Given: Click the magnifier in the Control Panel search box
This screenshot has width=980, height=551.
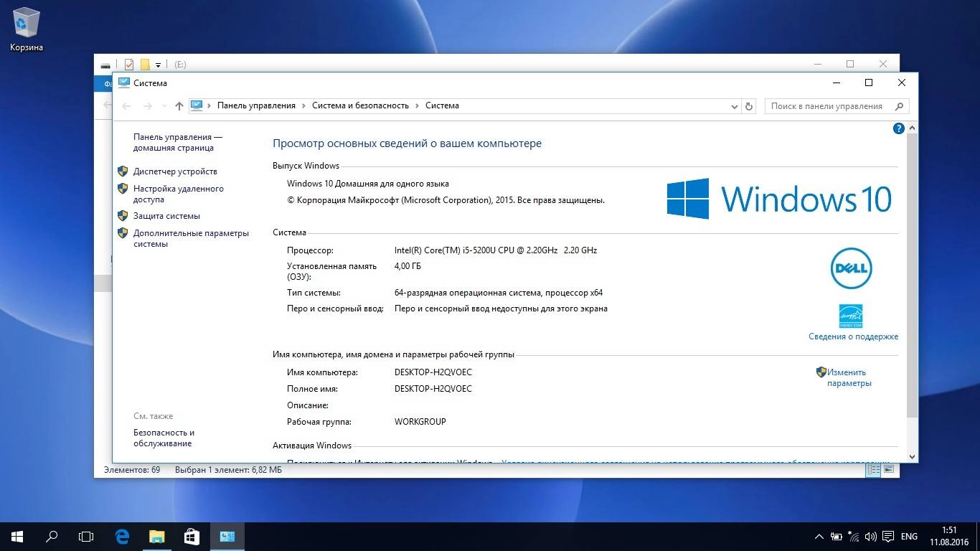Looking at the screenshot, I should [x=899, y=106].
